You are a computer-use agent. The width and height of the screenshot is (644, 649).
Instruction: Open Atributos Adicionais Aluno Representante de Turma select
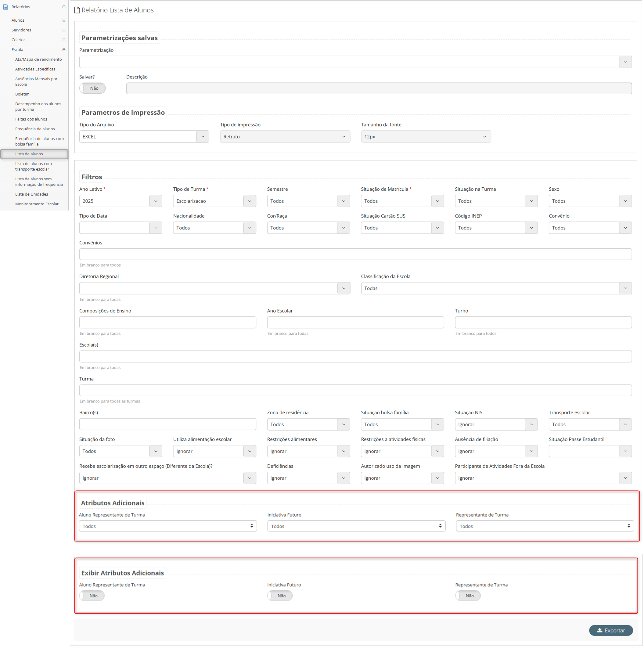[168, 526]
